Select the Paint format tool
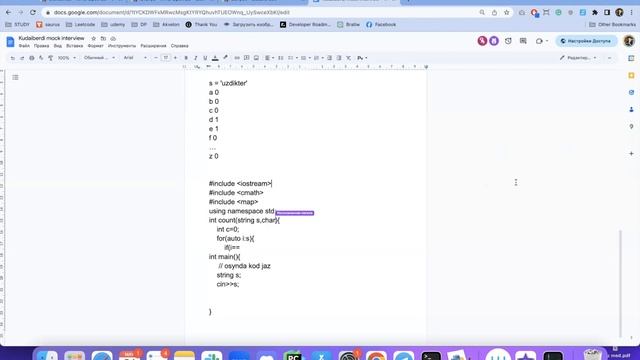 tap(50, 58)
